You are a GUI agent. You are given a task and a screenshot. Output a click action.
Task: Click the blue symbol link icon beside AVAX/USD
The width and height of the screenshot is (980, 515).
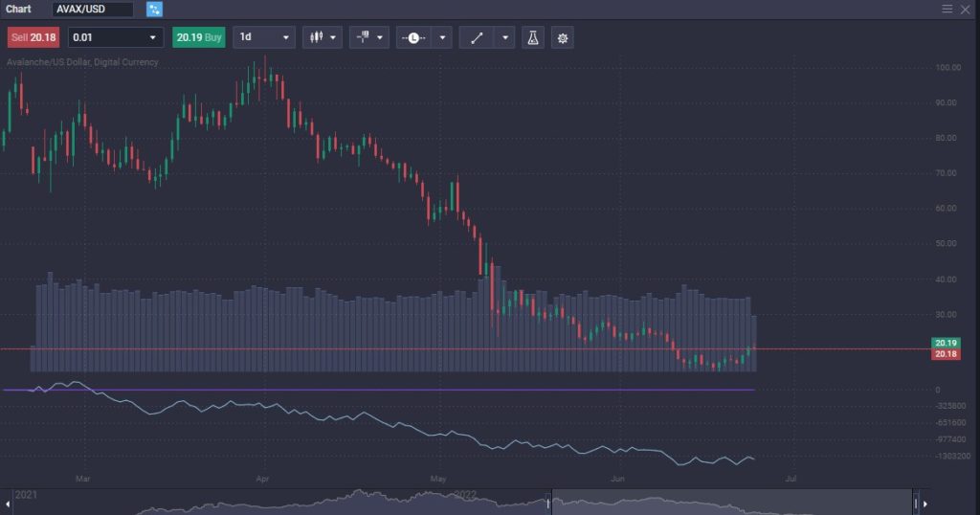[x=154, y=10]
